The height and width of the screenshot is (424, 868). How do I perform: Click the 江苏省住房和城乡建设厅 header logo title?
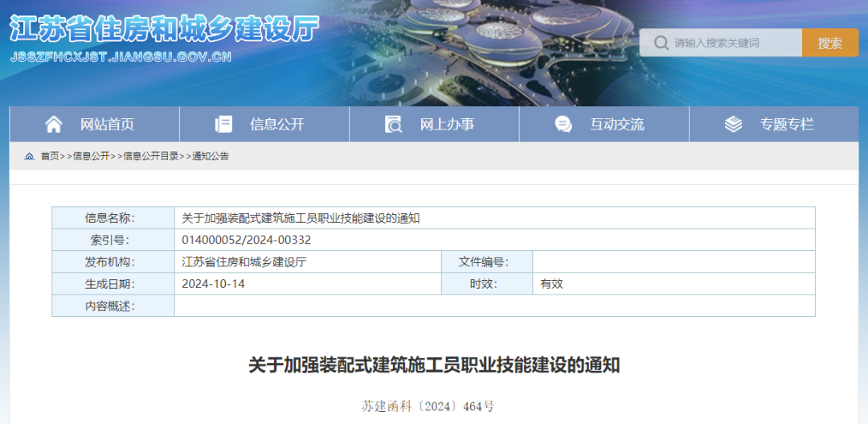click(x=165, y=29)
